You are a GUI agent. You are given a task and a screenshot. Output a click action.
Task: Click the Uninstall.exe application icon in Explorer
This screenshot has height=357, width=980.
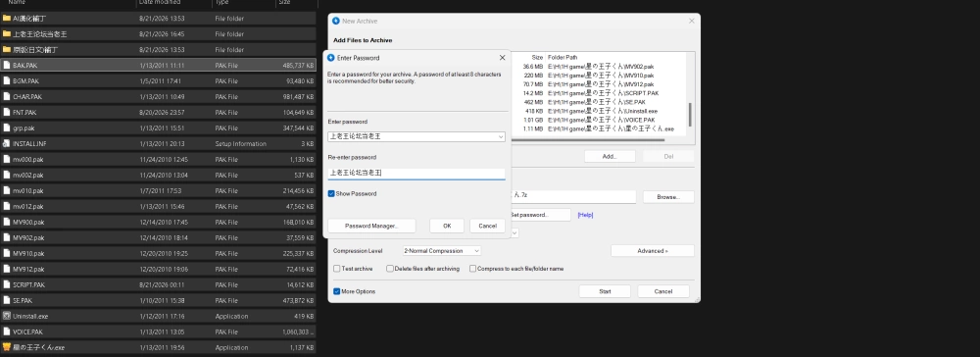coord(7,316)
